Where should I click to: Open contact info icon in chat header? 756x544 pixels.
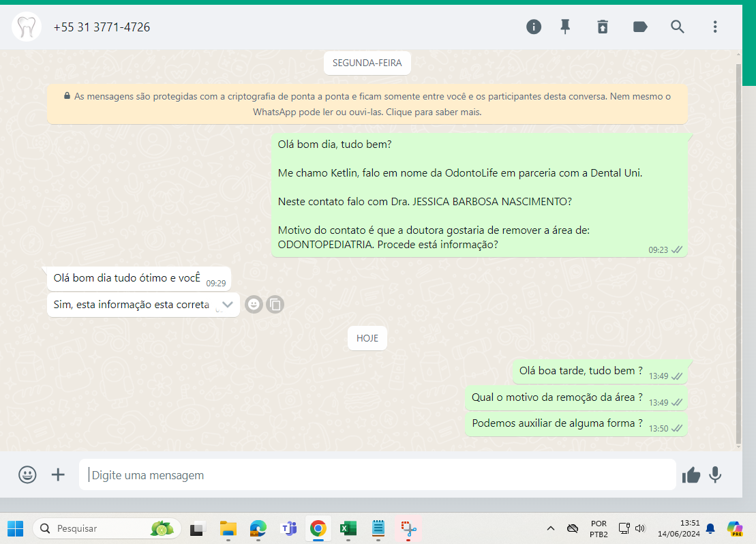click(x=533, y=27)
